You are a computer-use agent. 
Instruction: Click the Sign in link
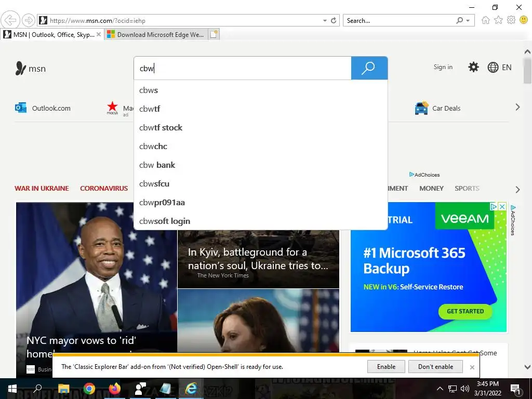(443, 67)
